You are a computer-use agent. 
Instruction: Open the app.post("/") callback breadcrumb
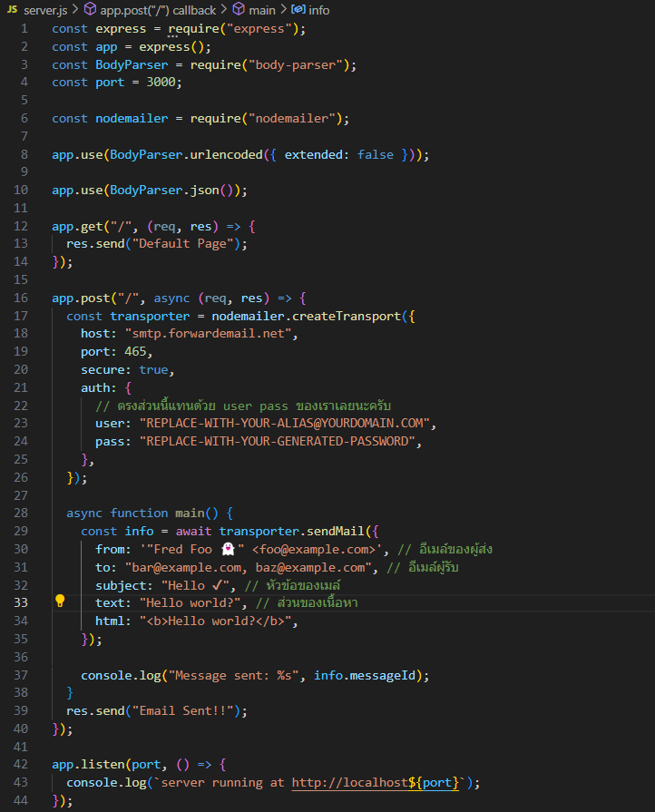[158, 9]
